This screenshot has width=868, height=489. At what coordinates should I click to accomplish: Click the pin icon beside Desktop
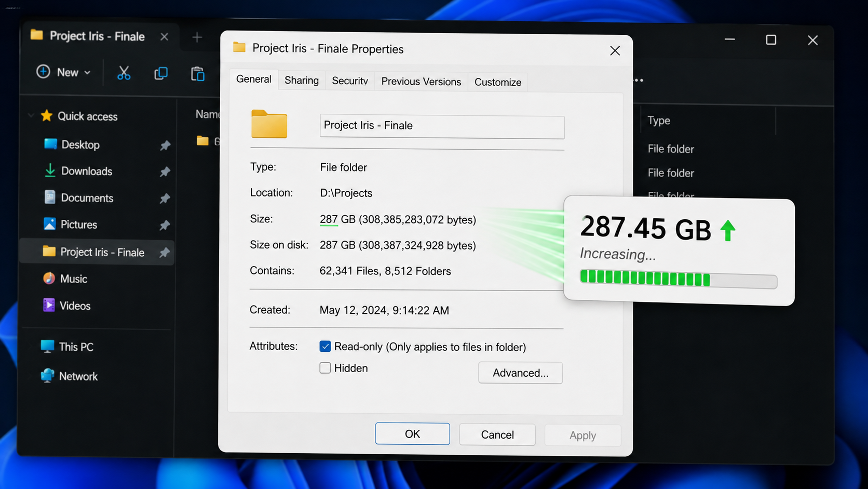click(165, 146)
